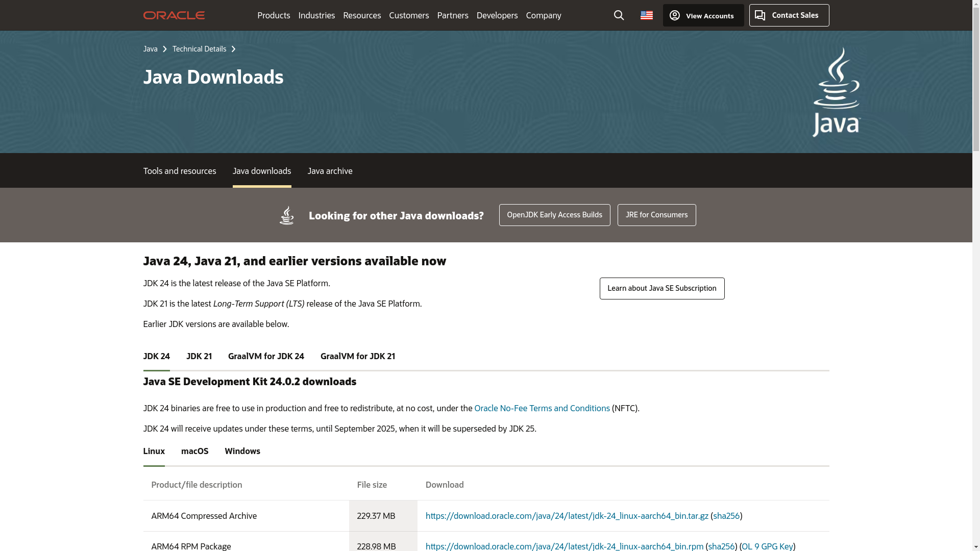Click ARM64 RPM Package description text
The height and width of the screenshot is (551, 980).
tap(191, 546)
